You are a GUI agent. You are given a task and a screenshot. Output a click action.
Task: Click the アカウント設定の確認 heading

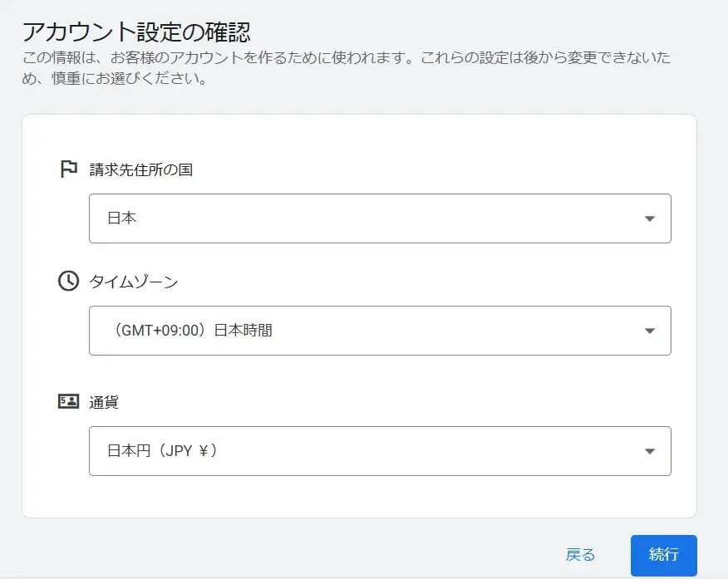click(136, 32)
